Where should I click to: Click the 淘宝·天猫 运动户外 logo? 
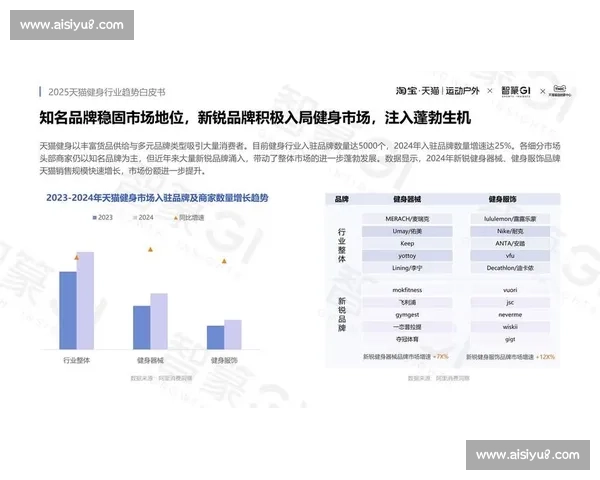(x=437, y=91)
